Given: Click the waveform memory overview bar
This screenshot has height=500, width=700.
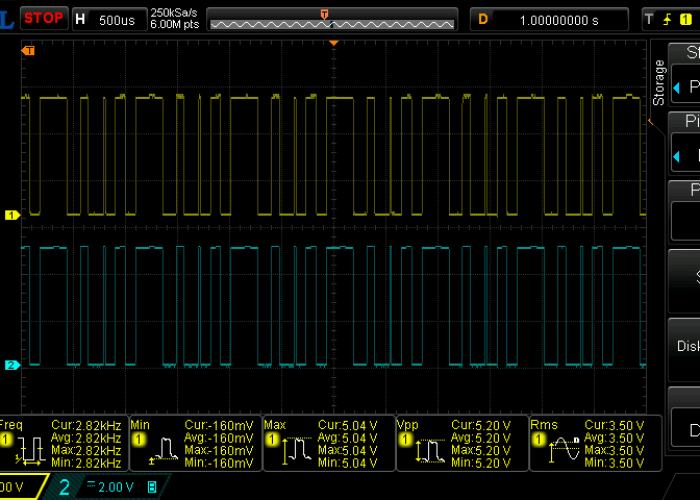Looking at the screenshot, I should [x=331, y=20].
